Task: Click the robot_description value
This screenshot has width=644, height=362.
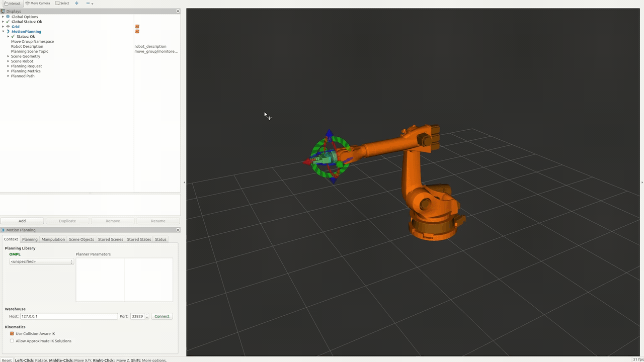Action: [150, 46]
